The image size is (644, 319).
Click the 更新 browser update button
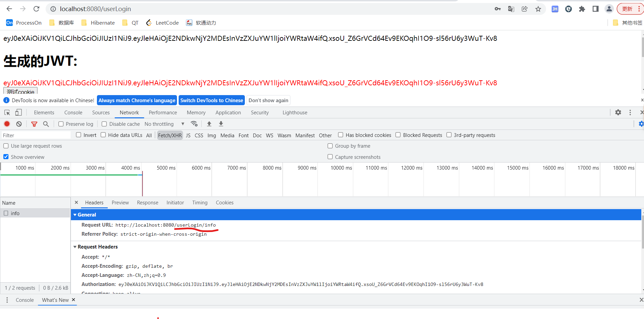coord(630,9)
